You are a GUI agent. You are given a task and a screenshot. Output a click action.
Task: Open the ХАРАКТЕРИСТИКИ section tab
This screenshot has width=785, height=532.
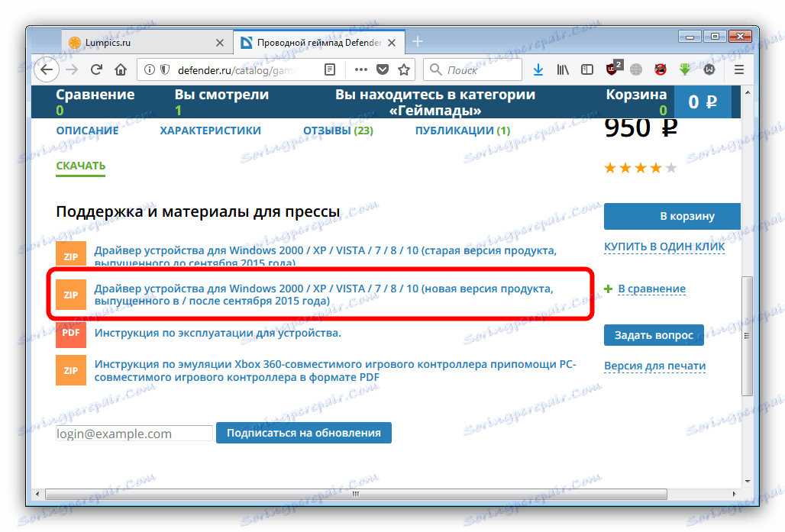point(210,131)
